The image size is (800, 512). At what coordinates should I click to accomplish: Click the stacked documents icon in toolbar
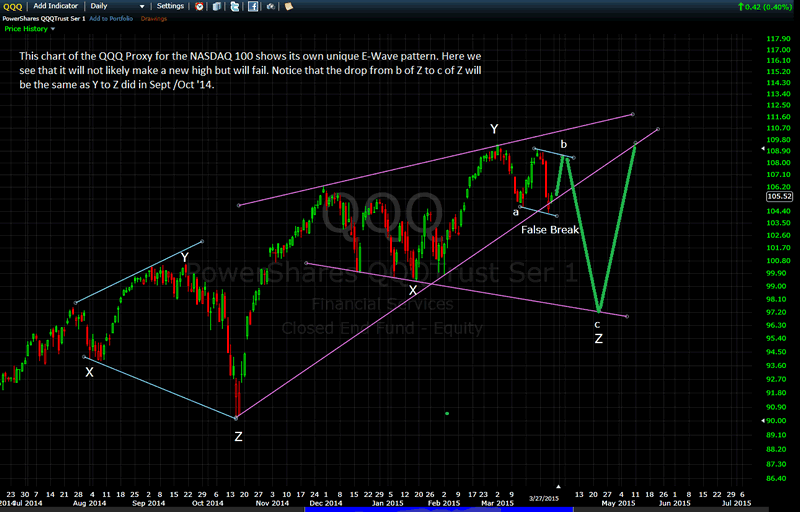coord(217,6)
